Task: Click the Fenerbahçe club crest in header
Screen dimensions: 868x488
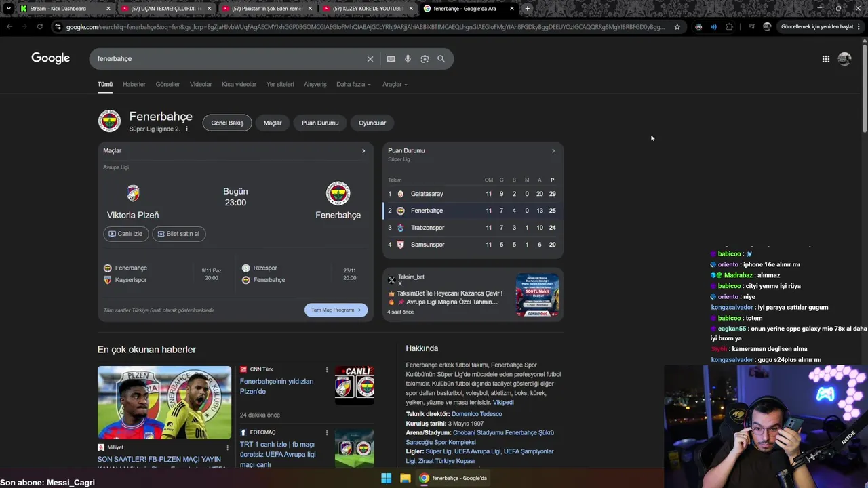Action: coord(109,121)
